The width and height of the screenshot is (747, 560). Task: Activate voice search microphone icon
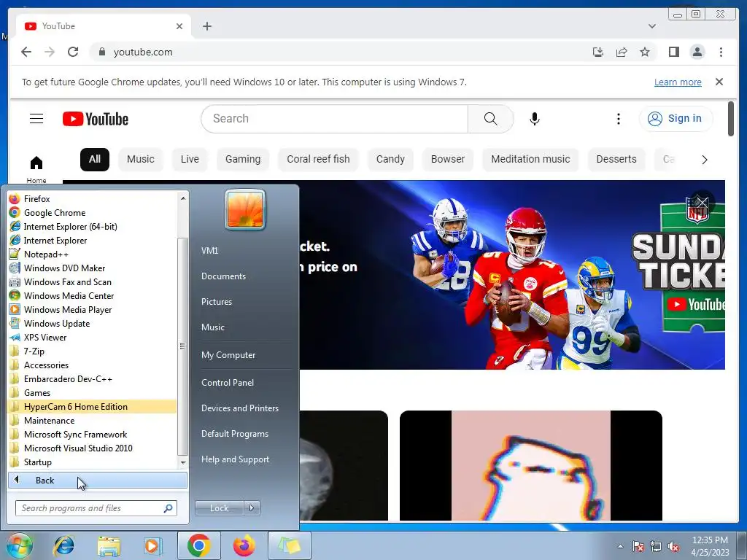(x=535, y=119)
